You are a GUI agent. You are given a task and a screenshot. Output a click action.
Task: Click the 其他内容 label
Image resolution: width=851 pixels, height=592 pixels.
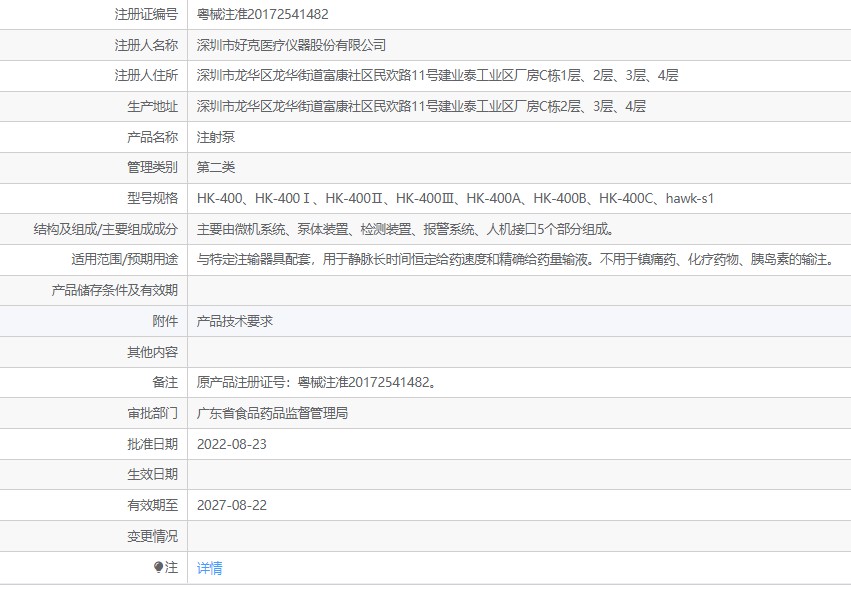[153, 353]
